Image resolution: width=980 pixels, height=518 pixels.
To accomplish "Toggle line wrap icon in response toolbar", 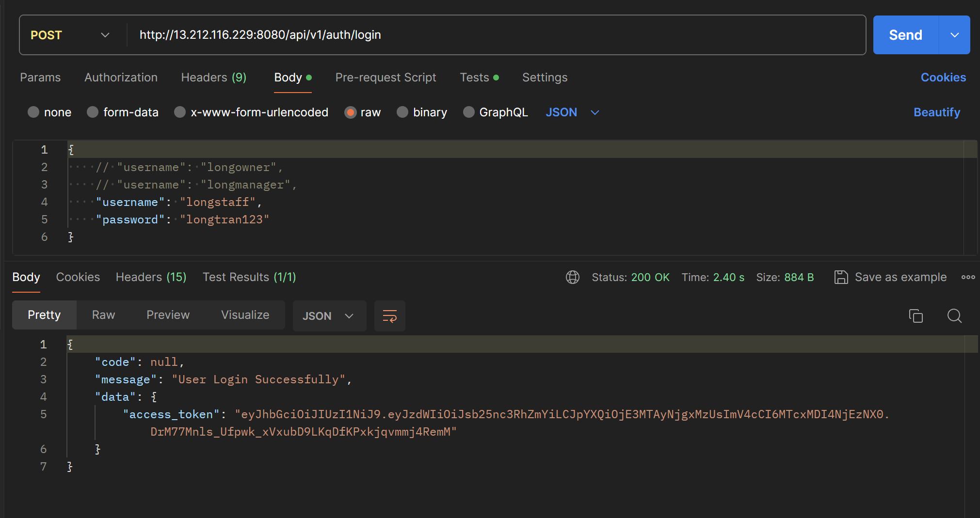I will (x=390, y=316).
